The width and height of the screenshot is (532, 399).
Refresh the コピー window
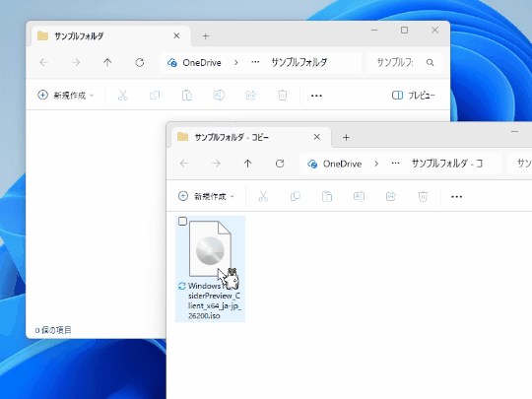pyautogui.click(x=280, y=164)
